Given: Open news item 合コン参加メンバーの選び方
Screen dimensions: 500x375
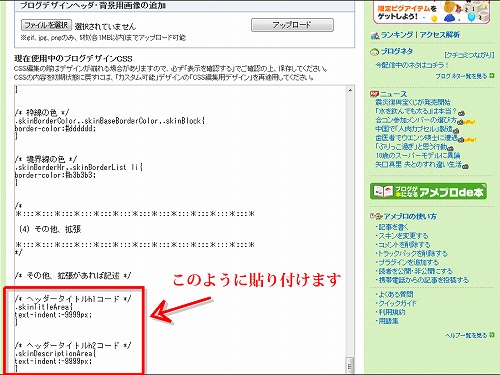Looking at the screenshot, I should (416, 120).
